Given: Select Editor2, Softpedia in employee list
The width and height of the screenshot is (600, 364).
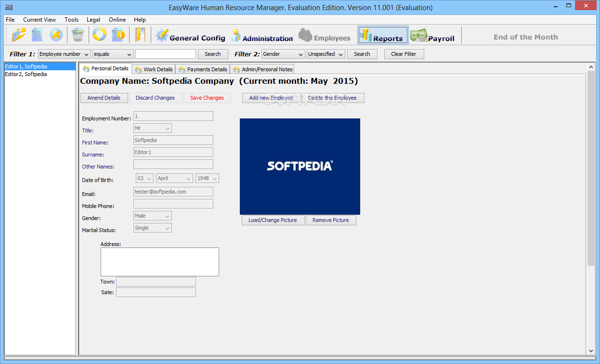Looking at the screenshot, I should click(40, 74).
